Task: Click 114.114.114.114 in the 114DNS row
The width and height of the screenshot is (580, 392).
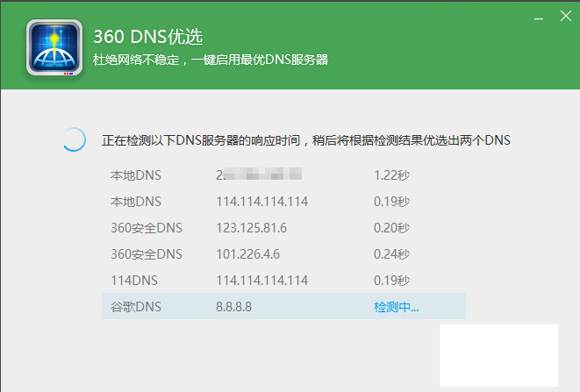Action: [x=261, y=281]
